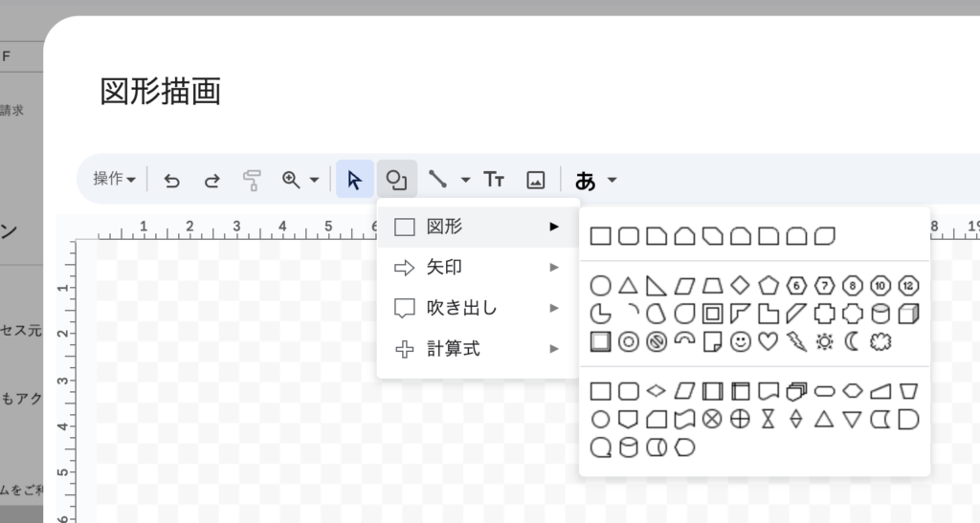Open the あ input tools dropdown
The image size is (980, 523).
point(612,180)
